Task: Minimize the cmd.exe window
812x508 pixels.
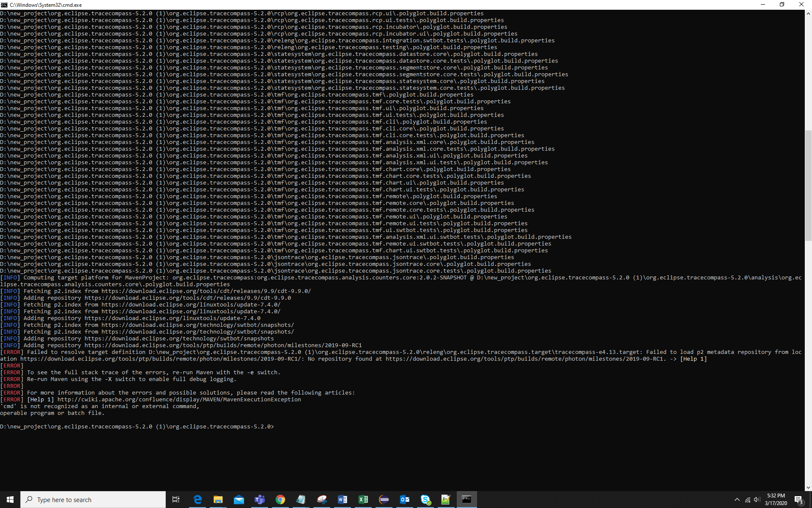Action: pyautogui.click(x=763, y=5)
